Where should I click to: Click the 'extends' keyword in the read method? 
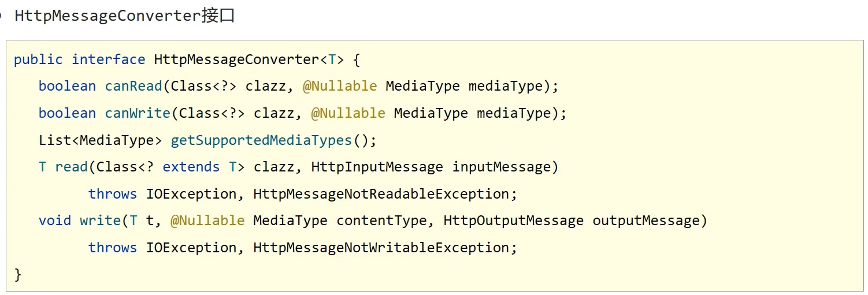click(191, 167)
